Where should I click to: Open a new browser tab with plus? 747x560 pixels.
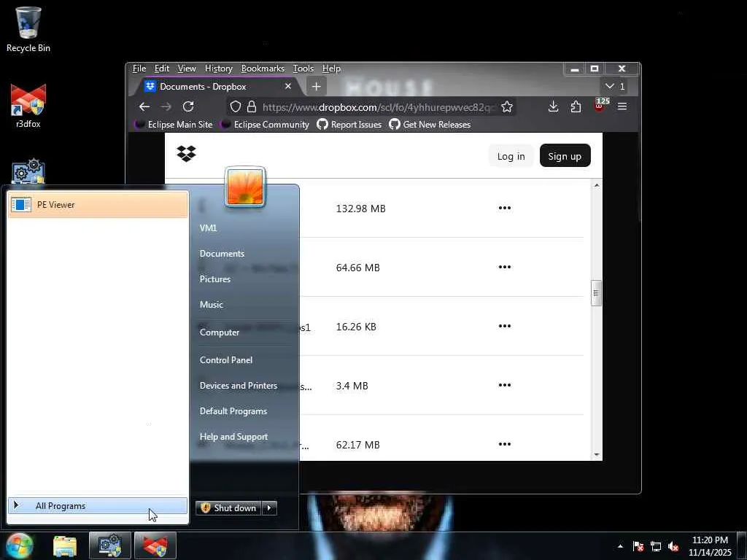[x=317, y=87]
